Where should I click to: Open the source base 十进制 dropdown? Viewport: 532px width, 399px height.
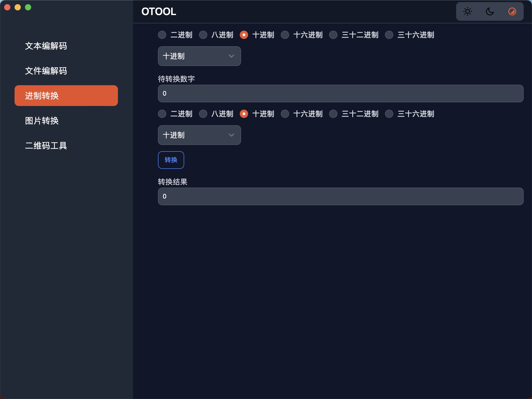(x=199, y=56)
